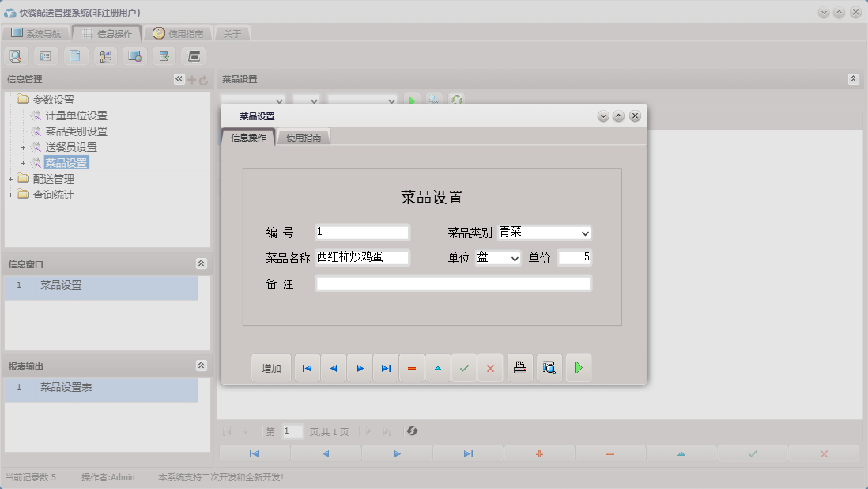Confirm the record with the green check icon

(x=464, y=367)
